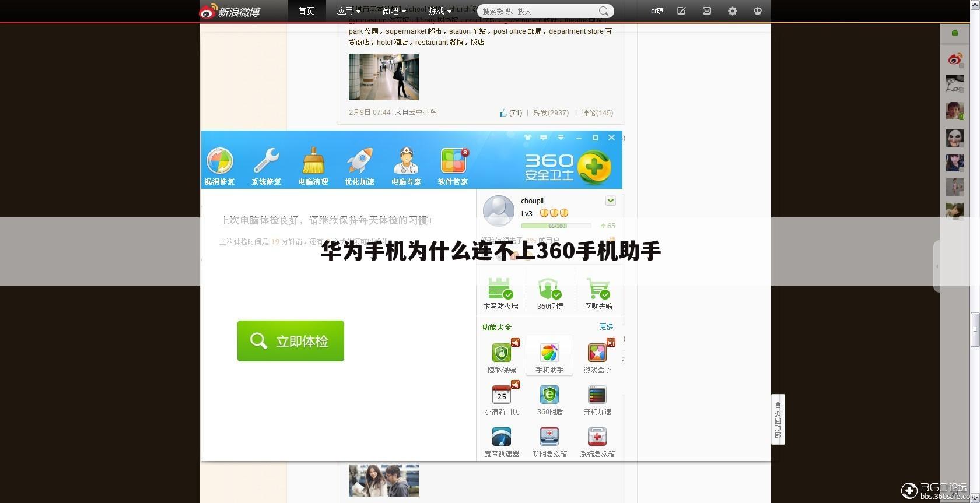
Task: Open 隐私保镖 privacy tool
Action: 502,356
